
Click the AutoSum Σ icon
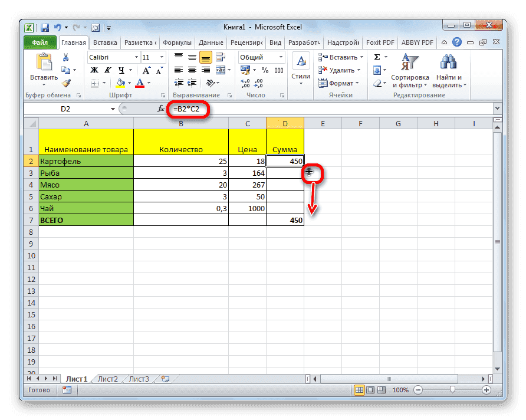click(x=378, y=57)
